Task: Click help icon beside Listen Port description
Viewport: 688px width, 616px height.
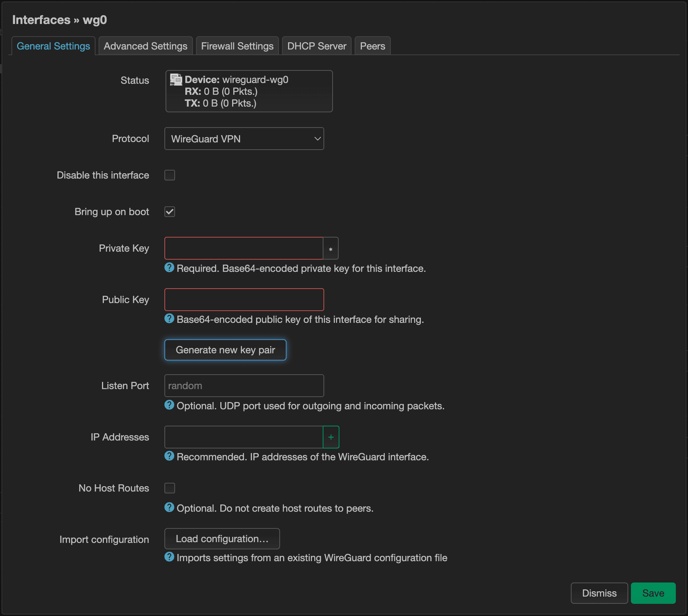Action: click(x=169, y=405)
